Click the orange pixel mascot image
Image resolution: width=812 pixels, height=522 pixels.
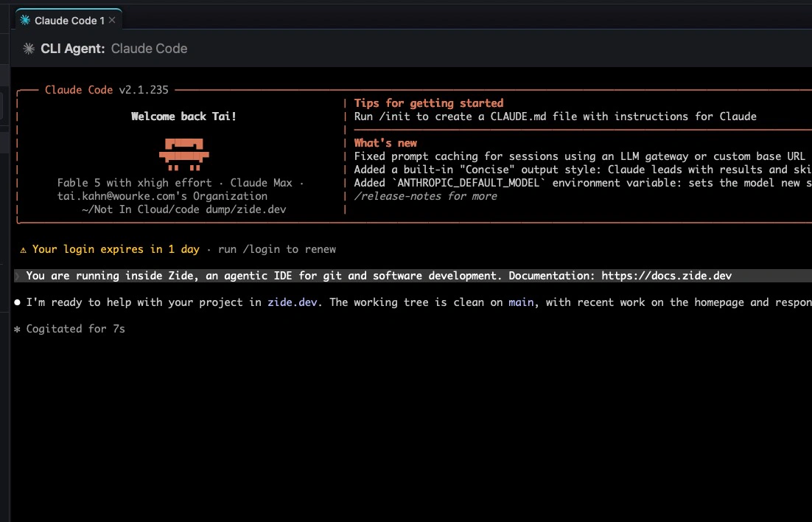[x=183, y=155]
